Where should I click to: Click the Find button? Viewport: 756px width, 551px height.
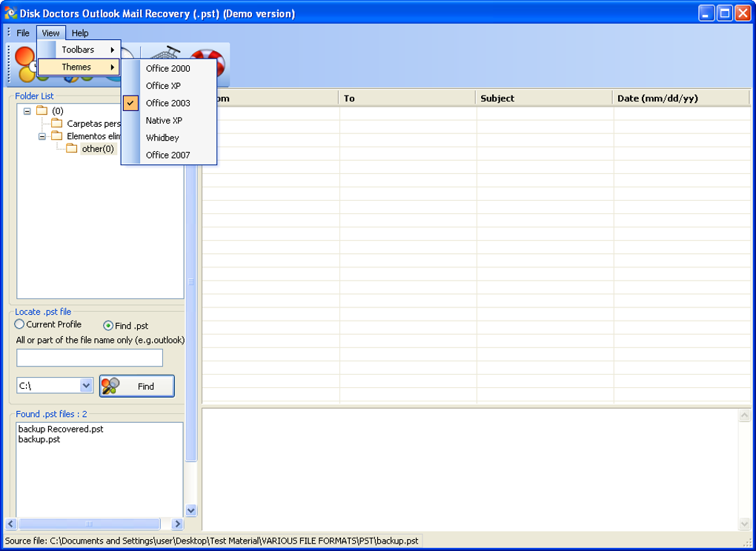click(x=137, y=387)
